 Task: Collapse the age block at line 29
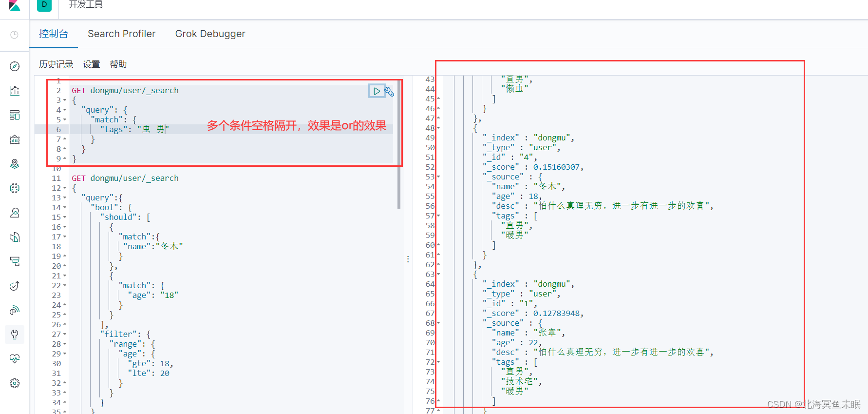coord(65,354)
